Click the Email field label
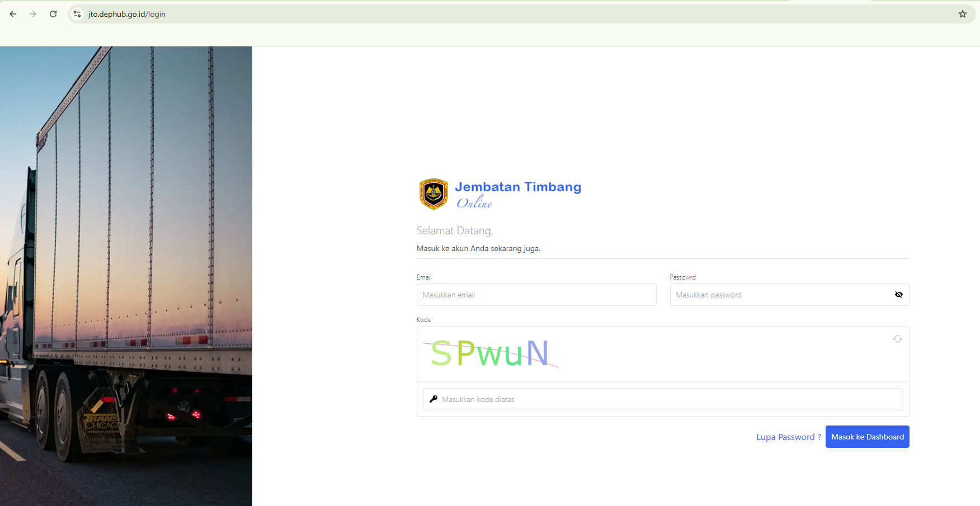 coord(424,277)
